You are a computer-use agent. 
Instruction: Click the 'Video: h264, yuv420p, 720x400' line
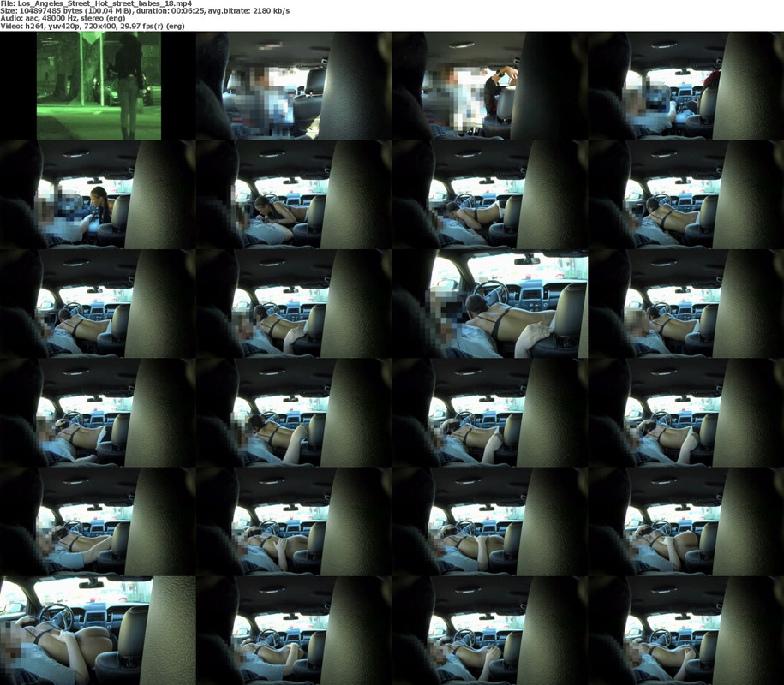(93, 26)
